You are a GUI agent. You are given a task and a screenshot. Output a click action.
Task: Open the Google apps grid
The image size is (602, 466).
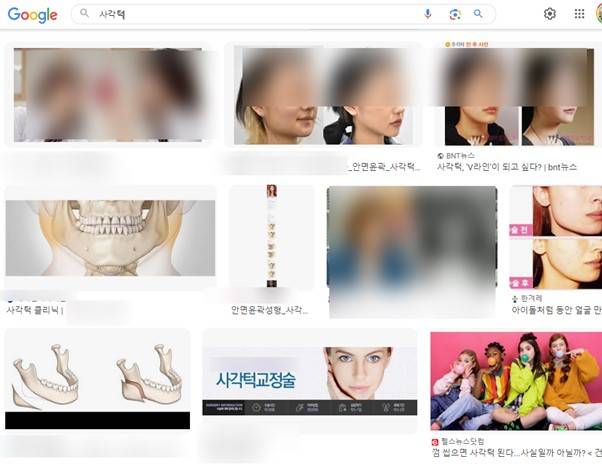coord(579,14)
